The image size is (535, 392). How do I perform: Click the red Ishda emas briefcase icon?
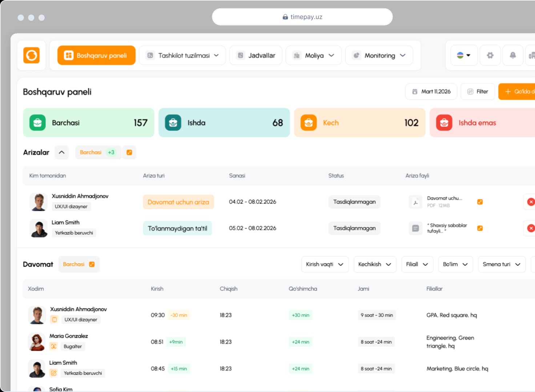point(444,123)
